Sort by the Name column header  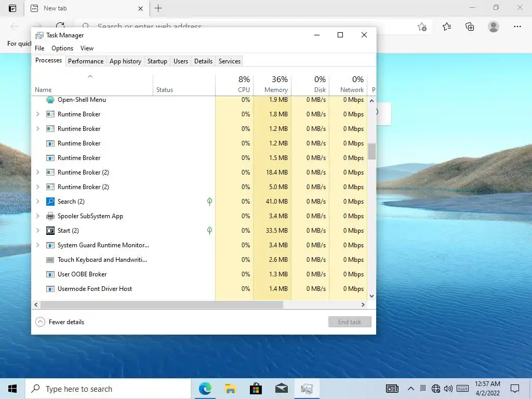click(x=92, y=84)
